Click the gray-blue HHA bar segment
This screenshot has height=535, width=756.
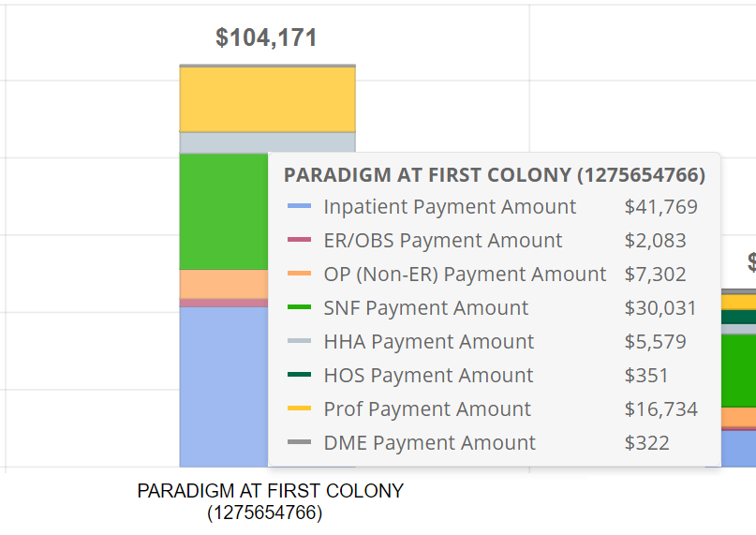click(268, 142)
